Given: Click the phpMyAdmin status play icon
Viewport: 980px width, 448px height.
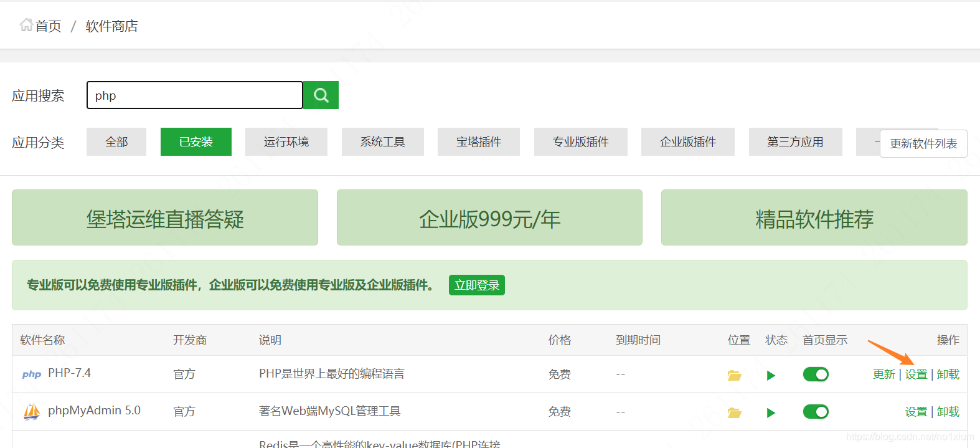Looking at the screenshot, I should click(x=771, y=412).
